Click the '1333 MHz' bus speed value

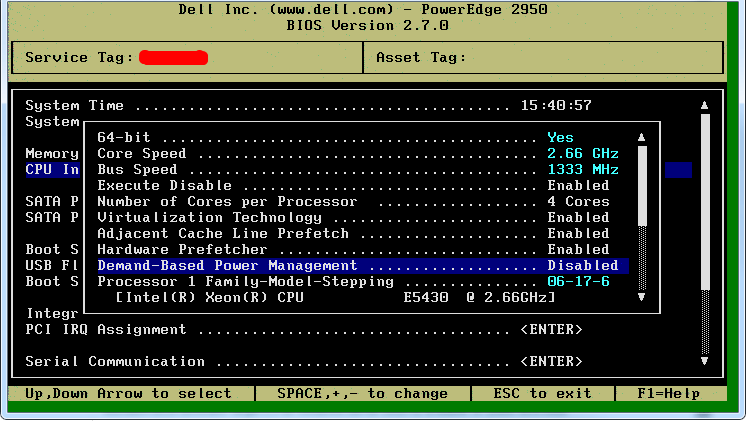pyautogui.click(x=583, y=169)
